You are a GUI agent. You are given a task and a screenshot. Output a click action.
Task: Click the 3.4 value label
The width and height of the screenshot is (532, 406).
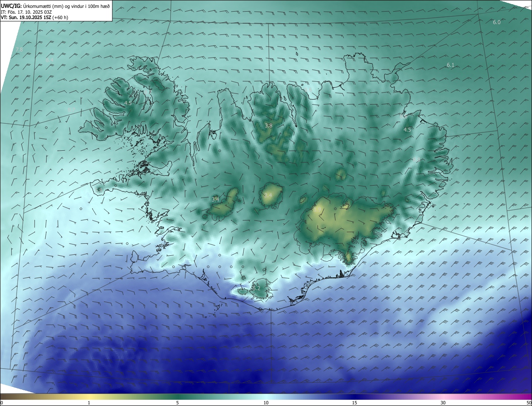(215, 200)
